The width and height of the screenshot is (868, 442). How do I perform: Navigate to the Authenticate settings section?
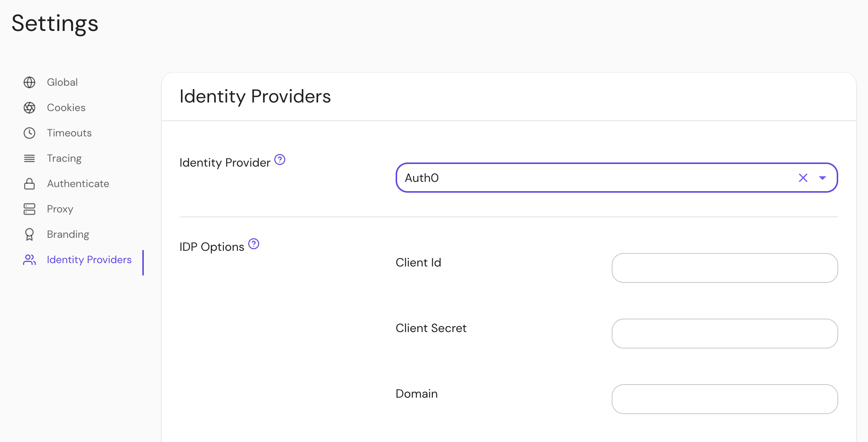tap(78, 183)
